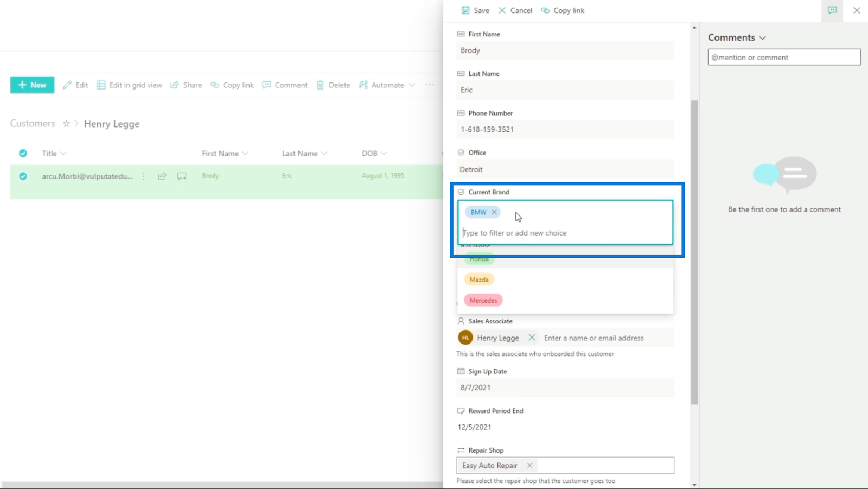Click the share icon in the selected row
This screenshot has height=489, width=868.
click(x=162, y=176)
